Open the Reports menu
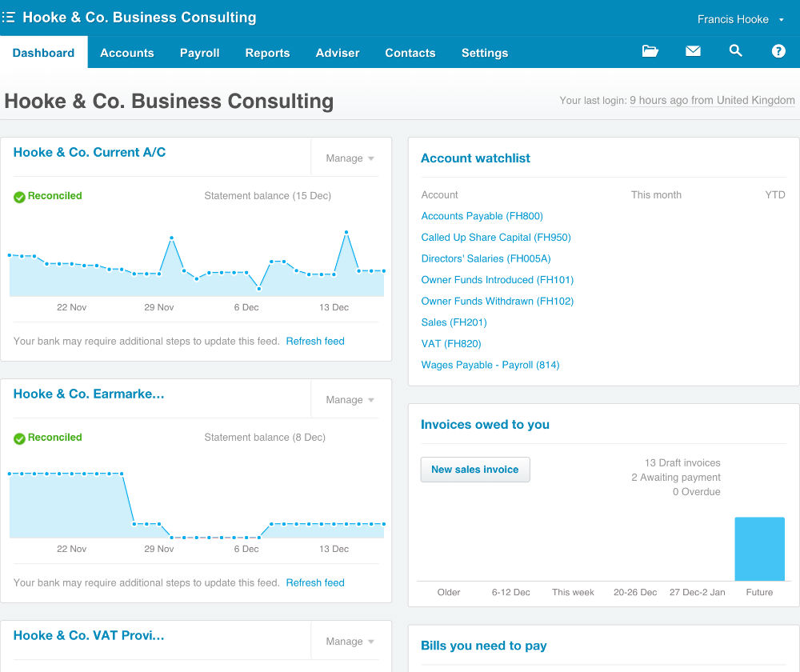This screenshot has width=800, height=672. [x=267, y=53]
